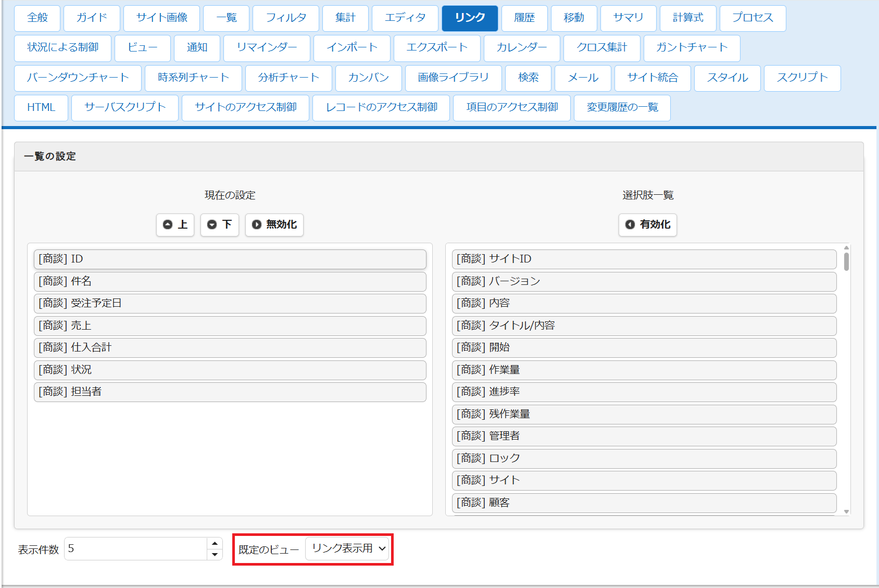This screenshot has height=588, width=879.
Task: Click the 選択肢一覧 scrollbar down arrow
Action: point(846,511)
